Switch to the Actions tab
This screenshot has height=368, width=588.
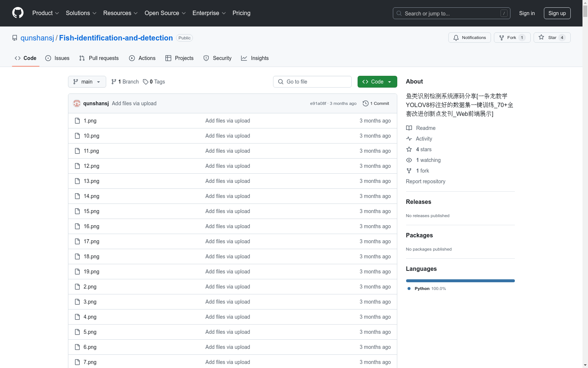tap(142, 58)
